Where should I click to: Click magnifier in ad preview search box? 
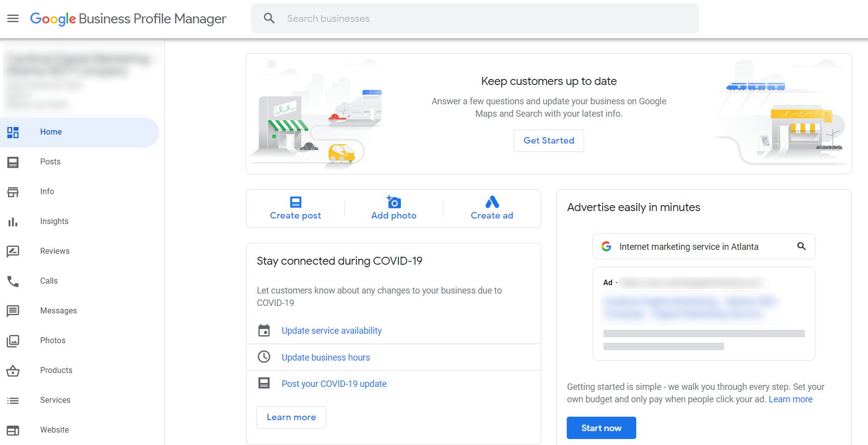coord(801,246)
